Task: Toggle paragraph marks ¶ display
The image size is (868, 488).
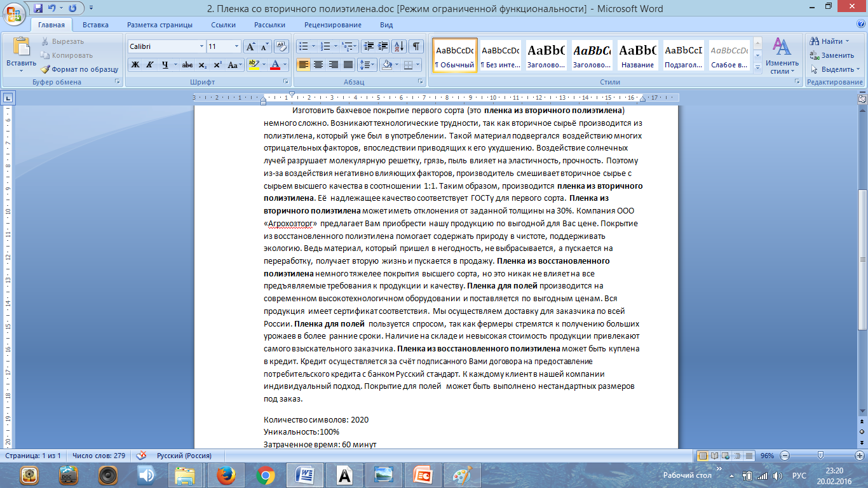Action: pyautogui.click(x=416, y=46)
